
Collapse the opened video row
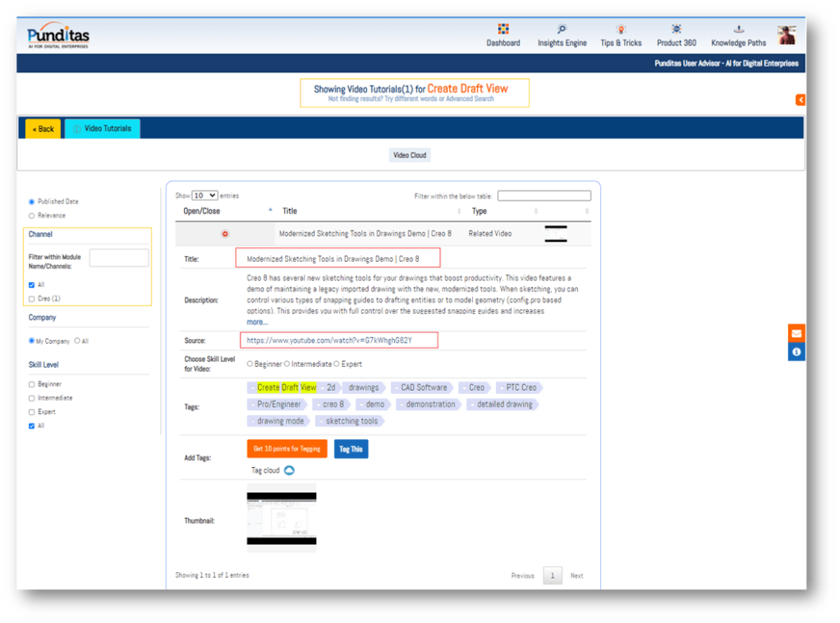(225, 234)
